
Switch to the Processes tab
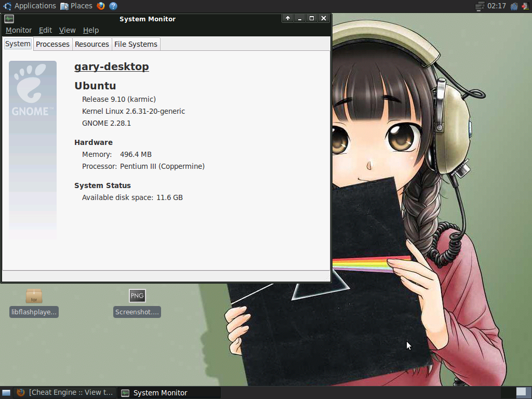click(52, 44)
